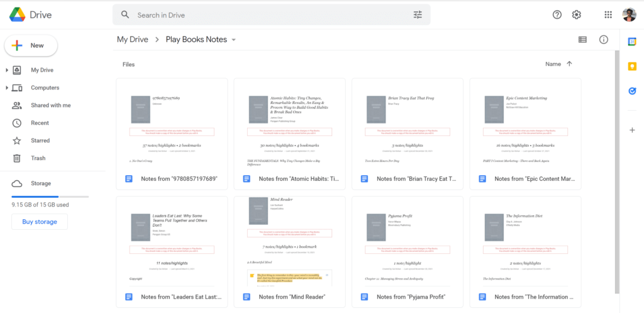The width and height of the screenshot is (644, 313).
Task: Click Docs icon of Notes from "Pyjama Profit"
Action: click(x=365, y=297)
